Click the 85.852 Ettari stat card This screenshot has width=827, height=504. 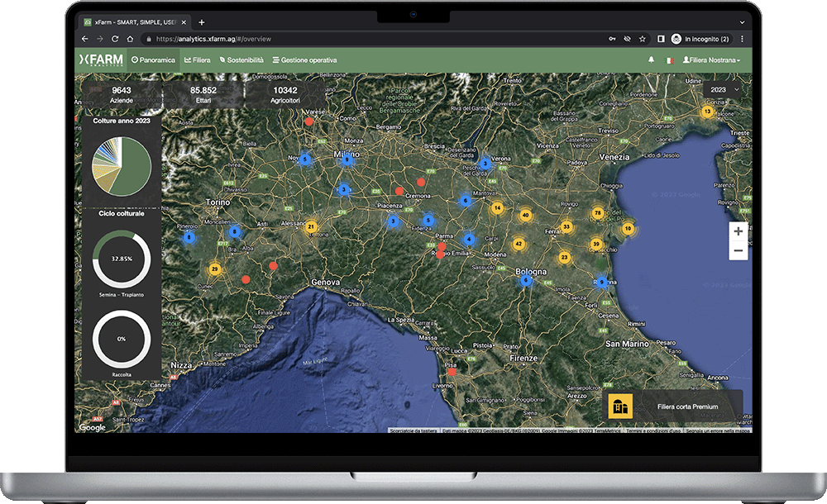[x=203, y=95]
